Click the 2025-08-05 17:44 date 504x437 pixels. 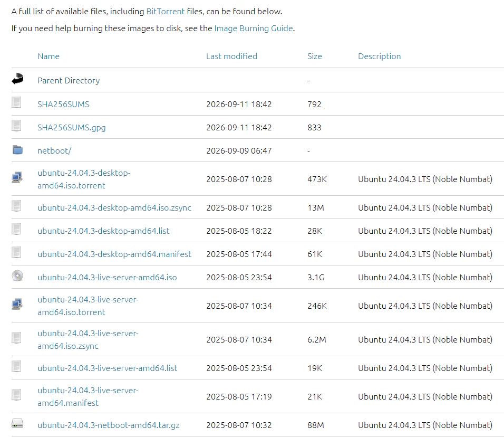239,254
